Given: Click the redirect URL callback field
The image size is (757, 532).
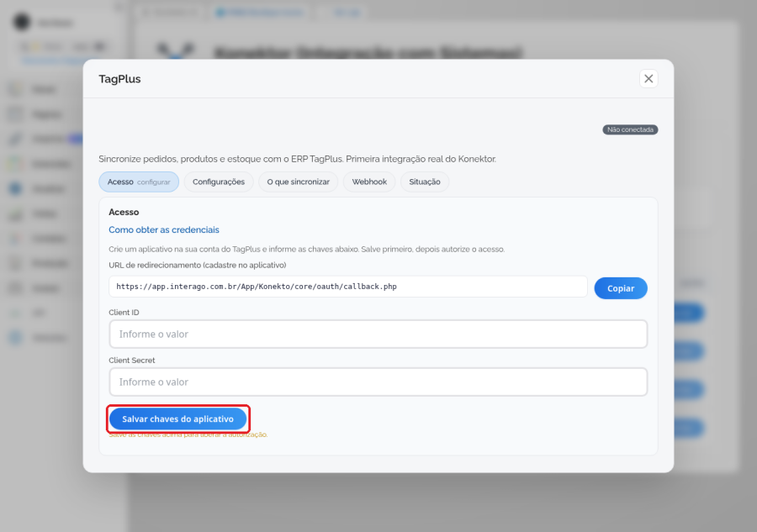Looking at the screenshot, I should point(348,287).
